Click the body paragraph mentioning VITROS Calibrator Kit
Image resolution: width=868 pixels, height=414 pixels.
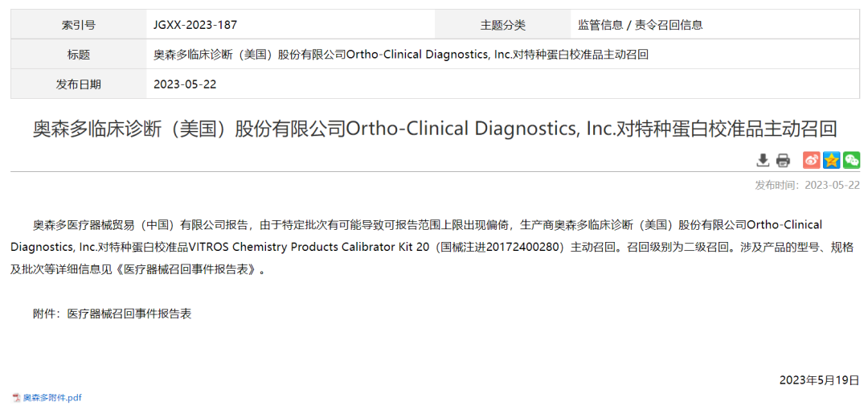point(434,247)
